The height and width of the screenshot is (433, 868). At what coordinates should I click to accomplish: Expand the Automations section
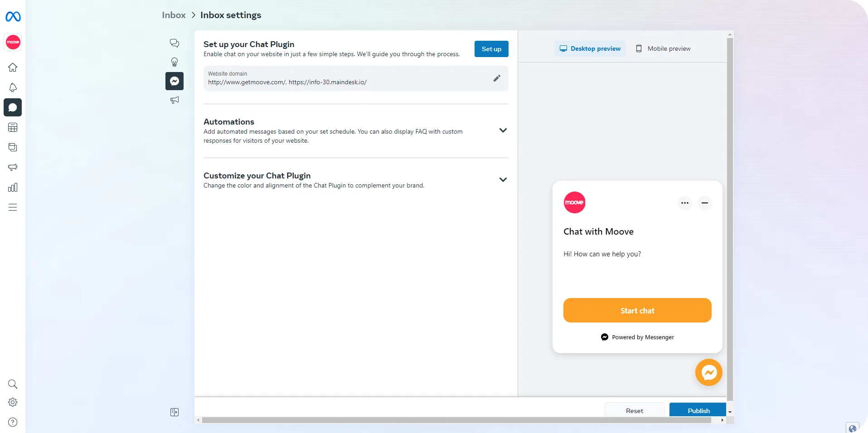pos(503,130)
